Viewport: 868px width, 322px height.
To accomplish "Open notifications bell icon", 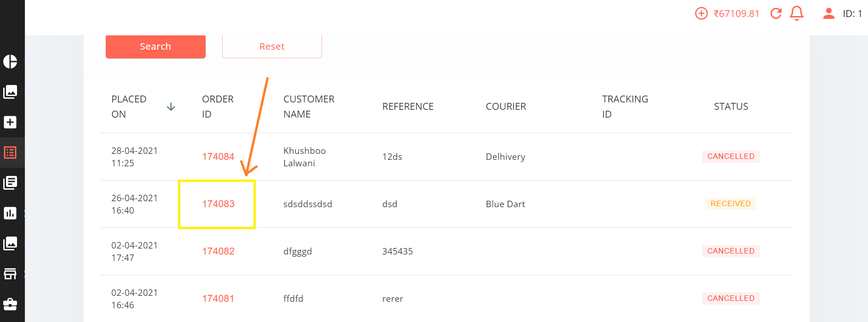I will point(797,14).
